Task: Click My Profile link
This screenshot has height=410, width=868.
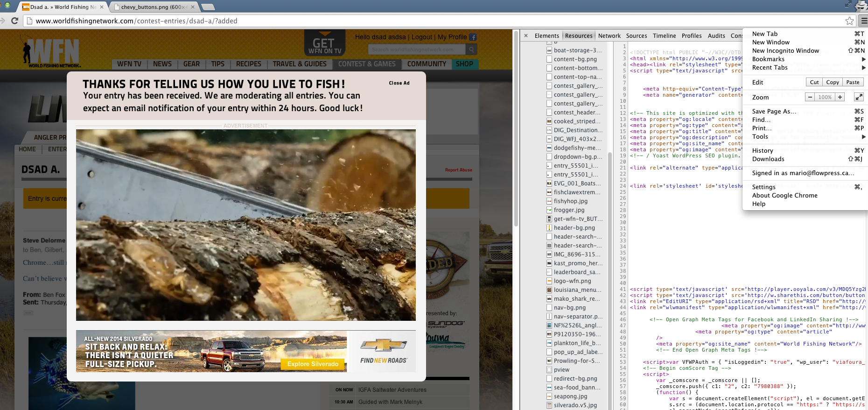Action: (452, 37)
